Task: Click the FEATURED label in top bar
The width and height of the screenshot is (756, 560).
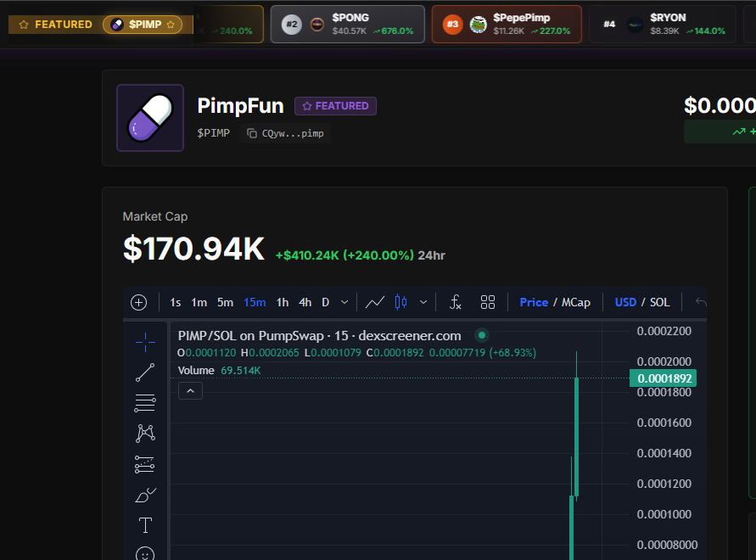Action: pyautogui.click(x=63, y=25)
